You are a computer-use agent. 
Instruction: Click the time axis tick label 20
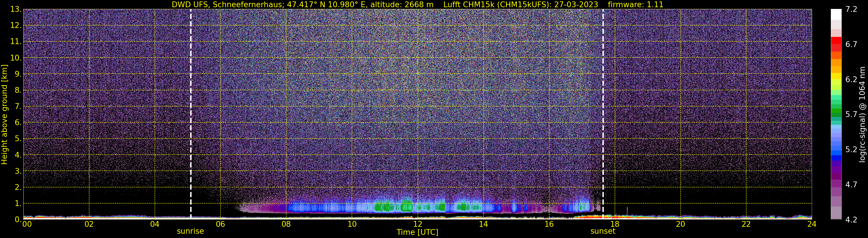pos(680,224)
